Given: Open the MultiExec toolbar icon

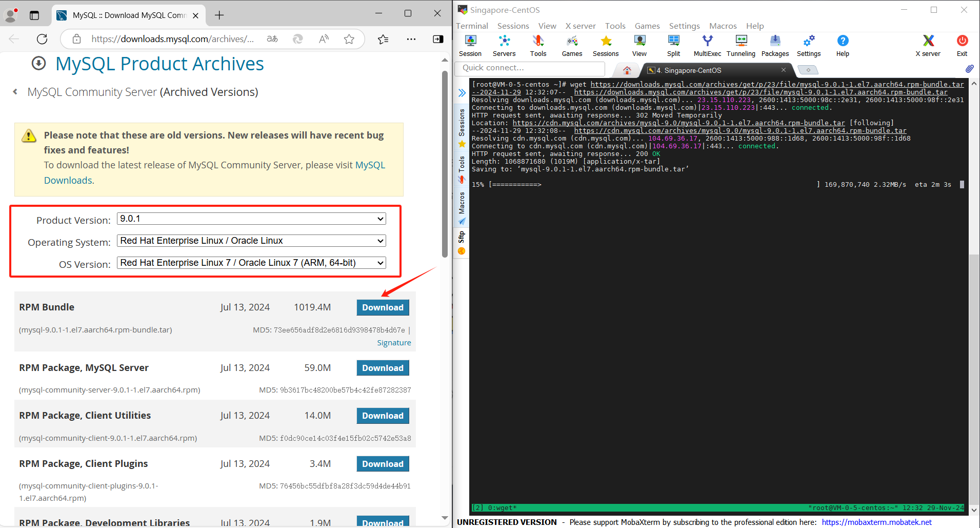Looking at the screenshot, I should (x=707, y=45).
